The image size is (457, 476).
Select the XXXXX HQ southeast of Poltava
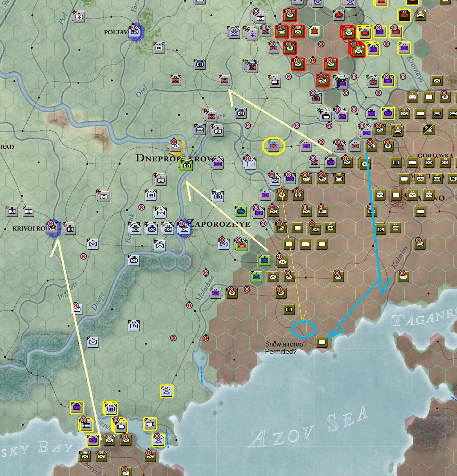(159, 48)
